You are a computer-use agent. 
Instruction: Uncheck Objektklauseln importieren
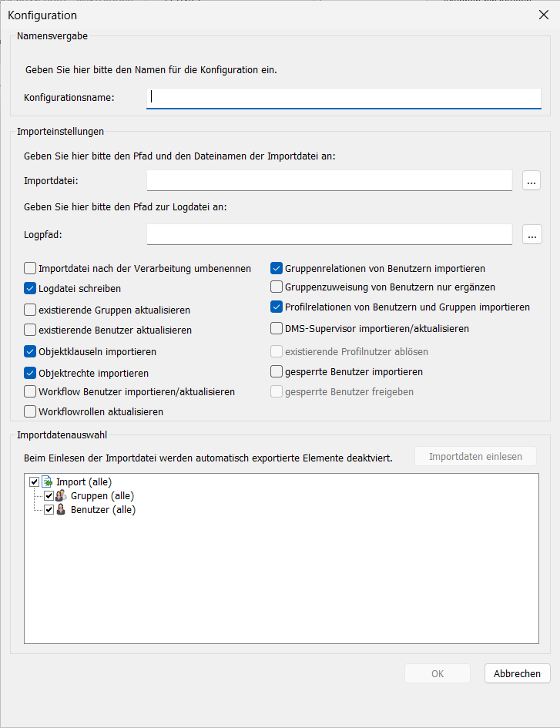30,352
